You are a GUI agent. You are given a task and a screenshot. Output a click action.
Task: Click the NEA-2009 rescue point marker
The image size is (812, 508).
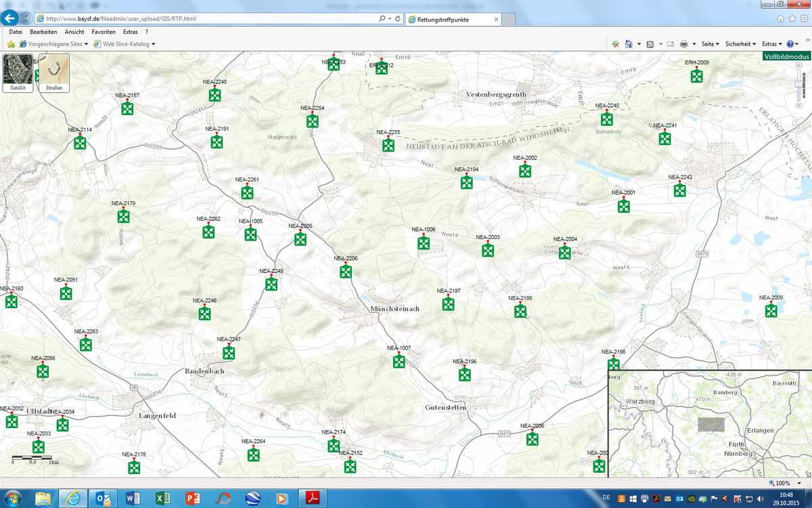pyautogui.click(x=771, y=311)
